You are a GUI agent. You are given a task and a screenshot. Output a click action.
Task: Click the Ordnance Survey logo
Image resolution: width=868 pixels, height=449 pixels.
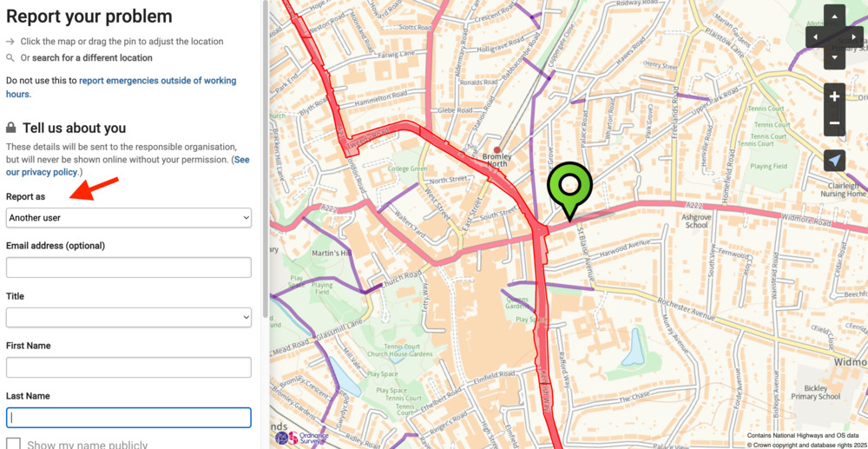point(303,439)
